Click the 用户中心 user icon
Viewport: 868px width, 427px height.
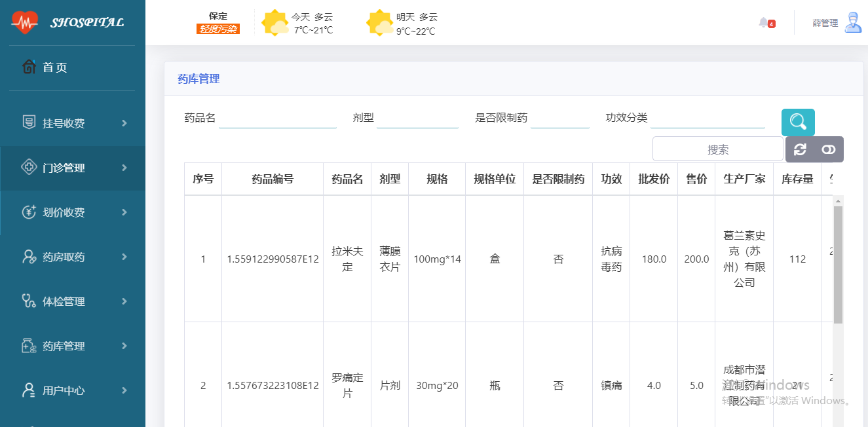pyautogui.click(x=29, y=390)
